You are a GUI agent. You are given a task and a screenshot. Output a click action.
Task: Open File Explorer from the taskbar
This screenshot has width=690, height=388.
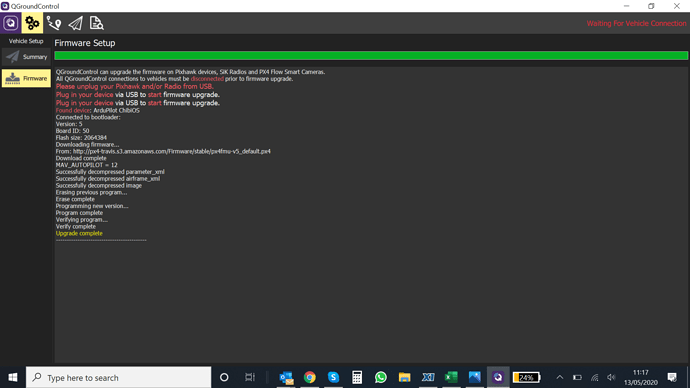(404, 377)
